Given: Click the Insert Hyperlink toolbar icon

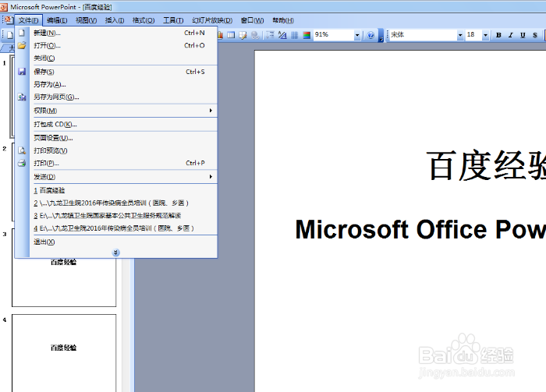Looking at the screenshot, I should [x=255, y=35].
